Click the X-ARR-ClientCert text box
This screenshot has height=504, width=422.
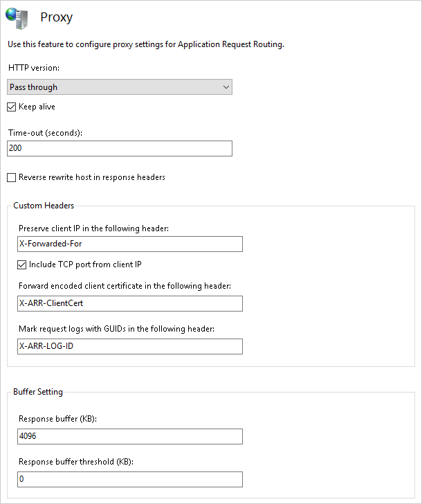click(130, 303)
